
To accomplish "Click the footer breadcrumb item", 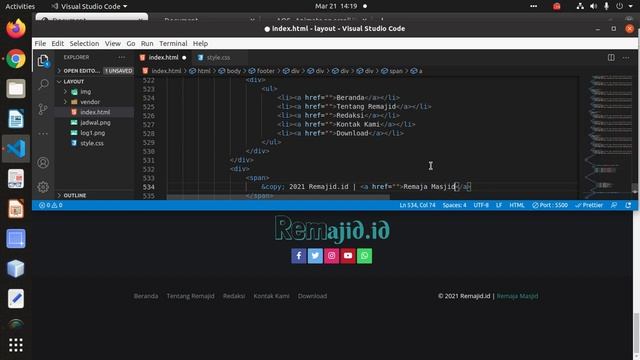I will pyautogui.click(x=262, y=71).
